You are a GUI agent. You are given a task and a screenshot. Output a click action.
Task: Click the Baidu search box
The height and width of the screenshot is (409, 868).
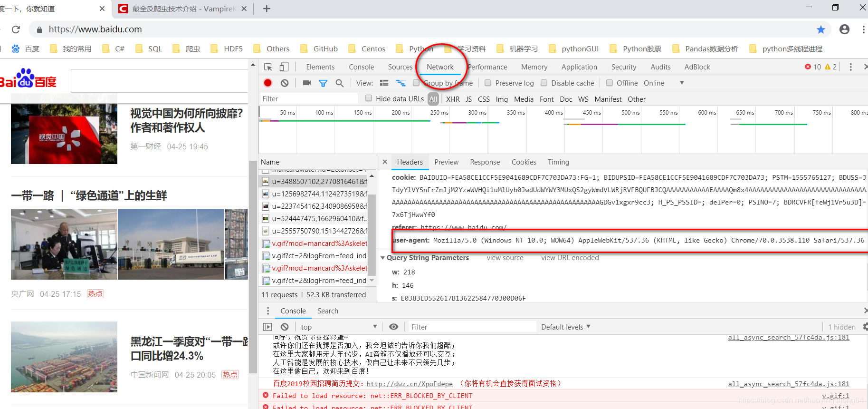tap(159, 81)
